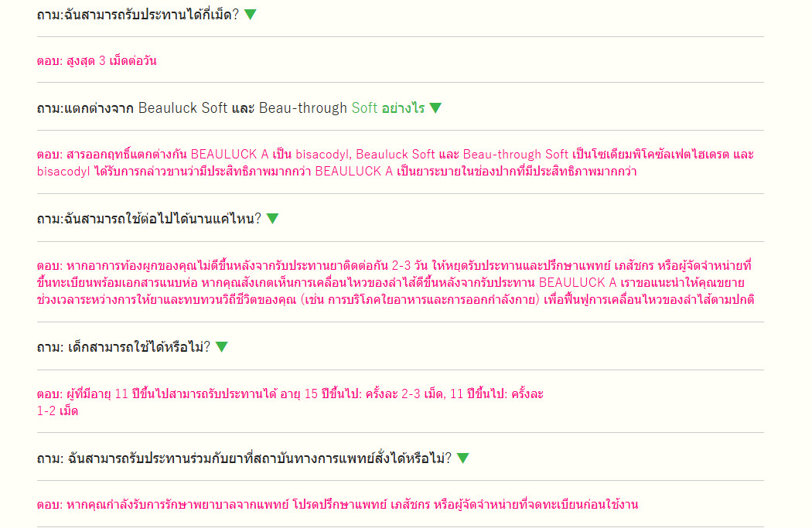Collapse the question 'ฉันสามารถรับประทานได้กี่เม็ด?' arrow
The height and width of the screenshot is (528, 812).
(x=250, y=15)
